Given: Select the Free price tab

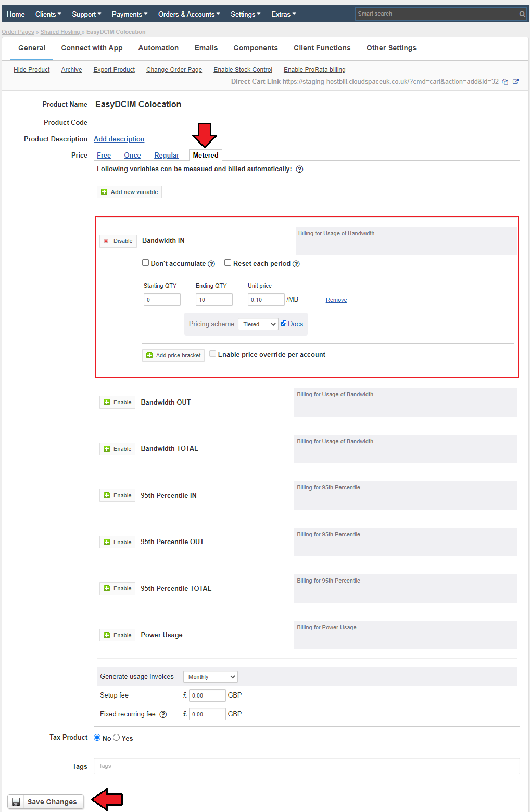Looking at the screenshot, I should (104, 155).
